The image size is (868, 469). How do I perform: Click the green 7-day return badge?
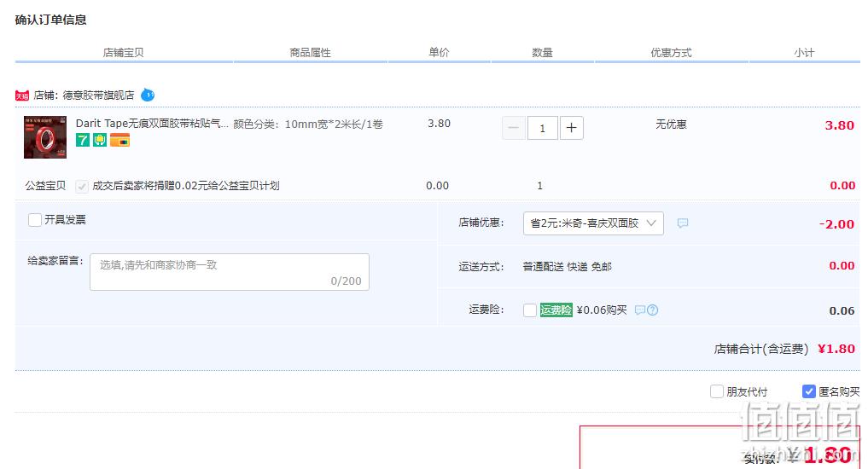[83, 140]
